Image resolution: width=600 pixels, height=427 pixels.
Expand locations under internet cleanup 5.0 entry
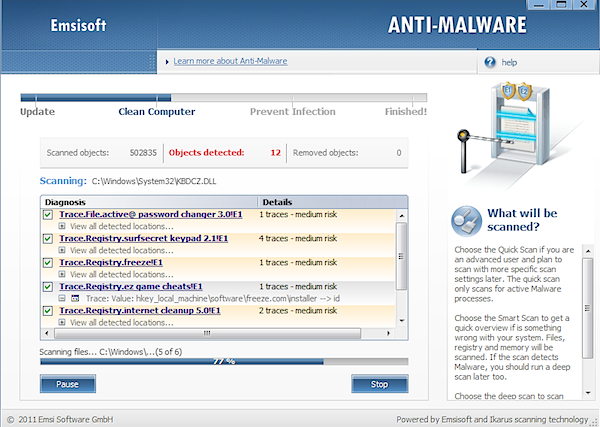pos(62,323)
